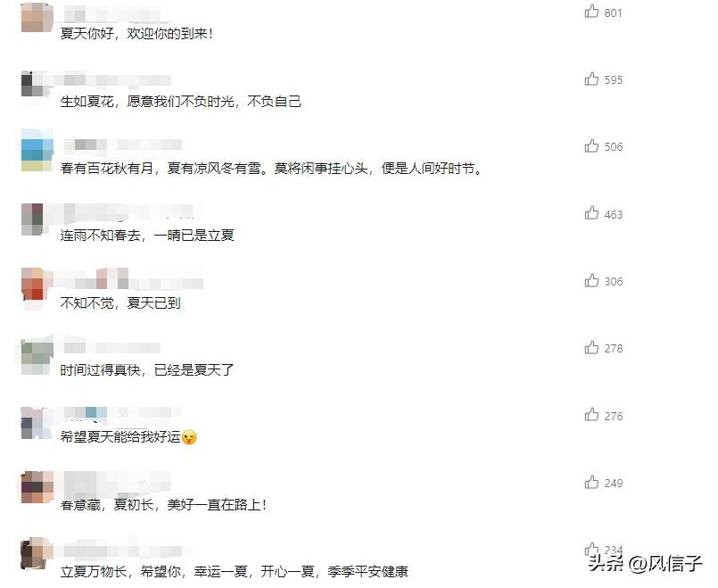Open avatar of the 夏天你好 commenter
This screenshot has width=718, height=588.
pyautogui.click(x=37, y=18)
